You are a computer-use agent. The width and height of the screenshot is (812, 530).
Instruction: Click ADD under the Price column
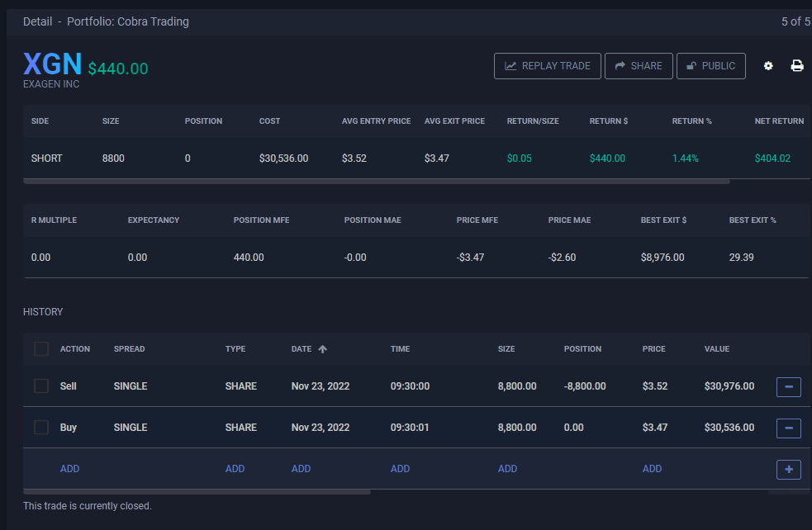(x=652, y=469)
